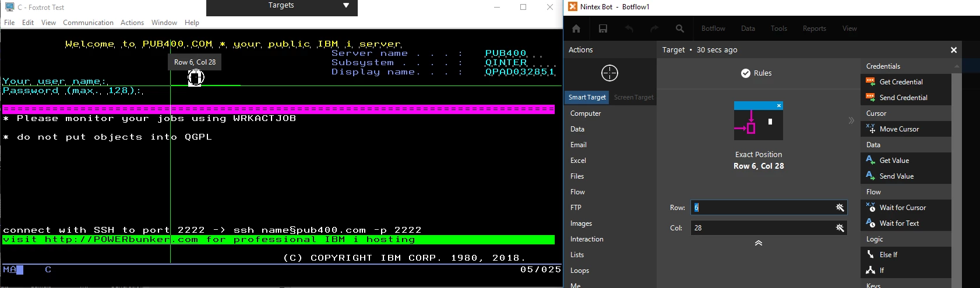Close the Target panel with X
Screen dimensions: 980x288
coord(954,50)
